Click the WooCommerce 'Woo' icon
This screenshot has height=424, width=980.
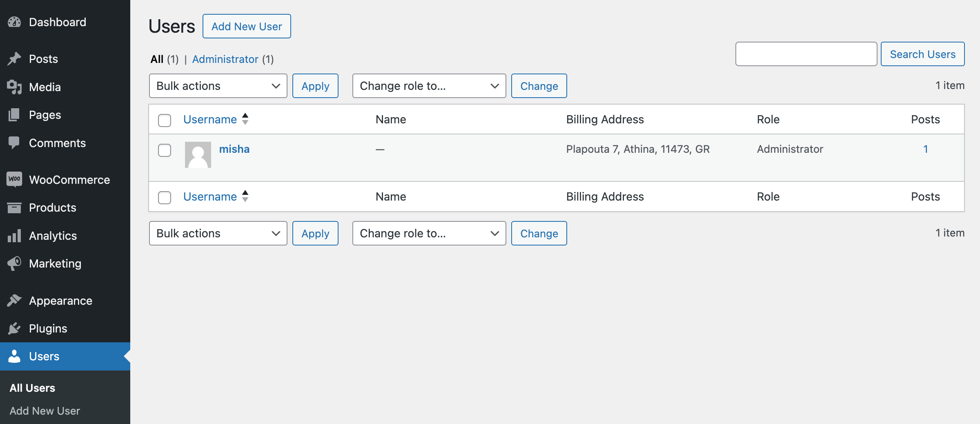point(15,179)
